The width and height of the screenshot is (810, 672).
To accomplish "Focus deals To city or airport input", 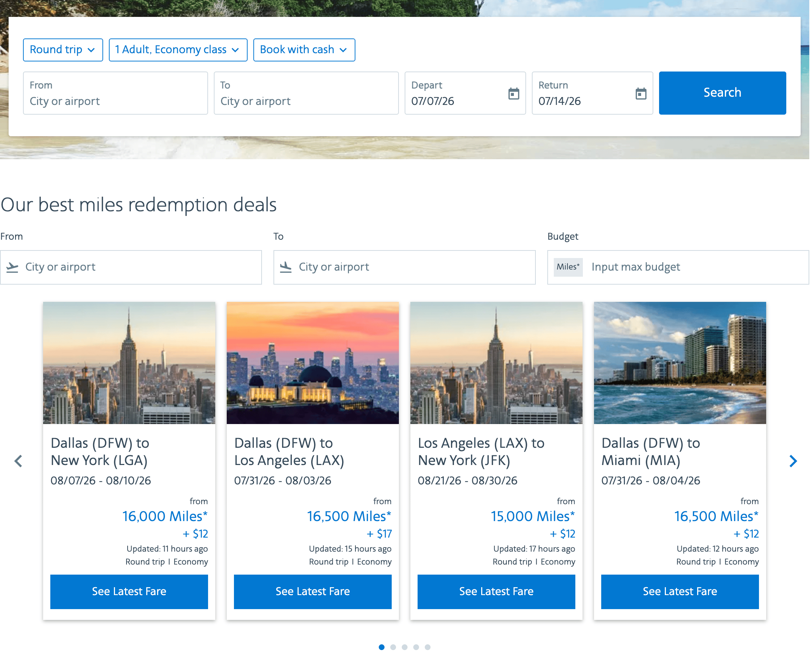I will coord(404,267).
